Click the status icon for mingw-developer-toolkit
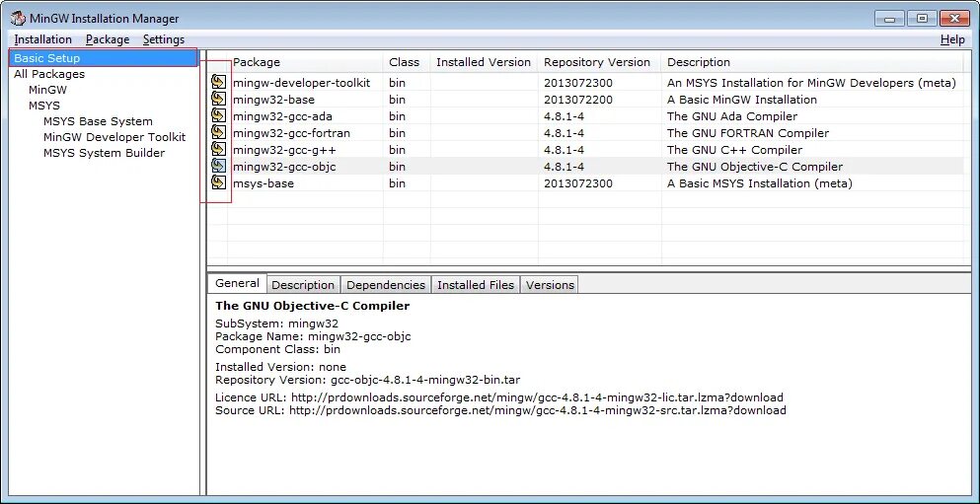 tap(218, 82)
